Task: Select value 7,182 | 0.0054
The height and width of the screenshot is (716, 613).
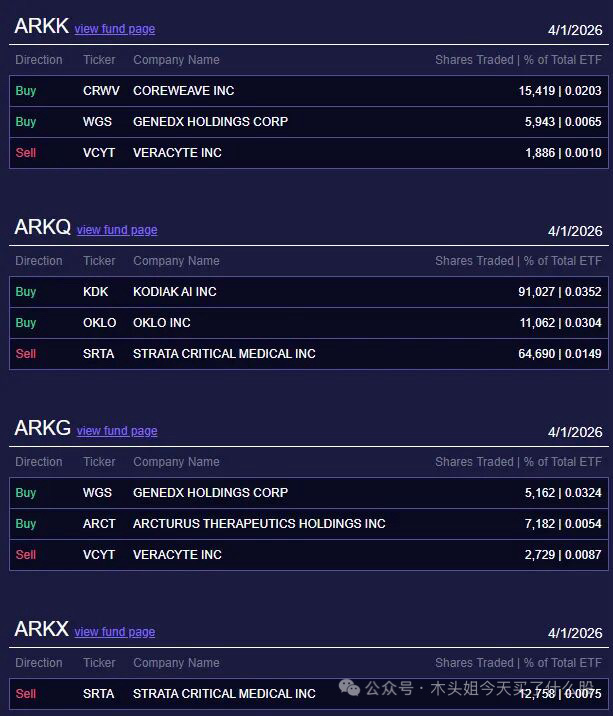Action: pos(563,524)
